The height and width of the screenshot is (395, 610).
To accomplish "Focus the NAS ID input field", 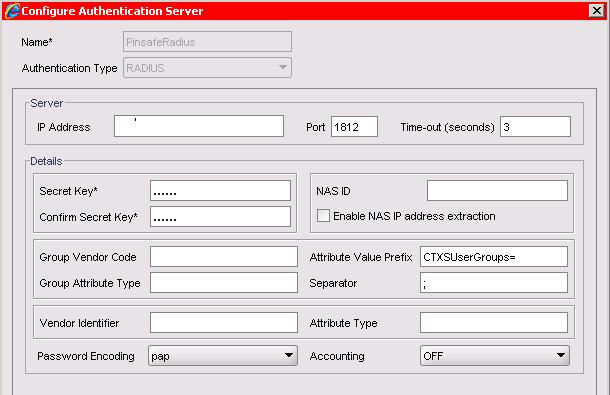I will [x=497, y=191].
